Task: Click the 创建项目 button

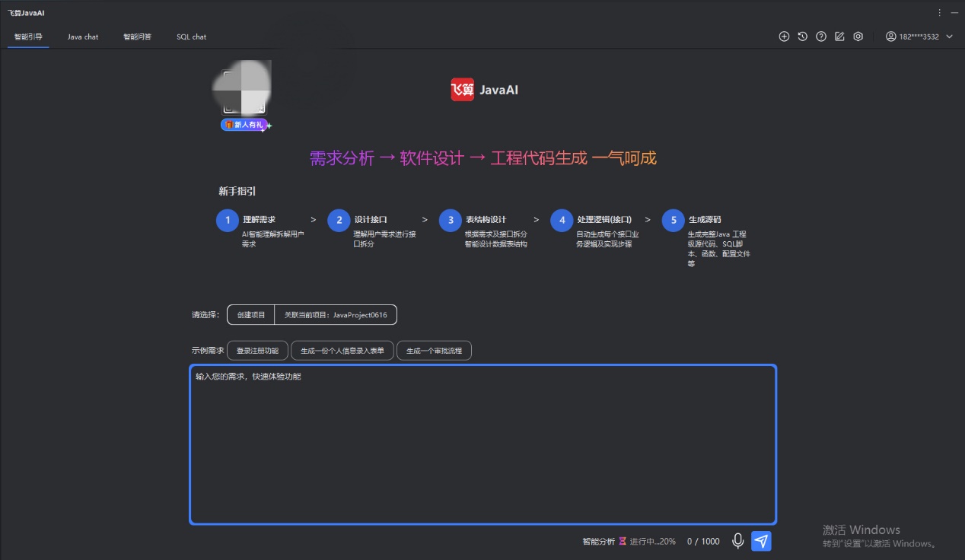Action: tap(251, 315)
